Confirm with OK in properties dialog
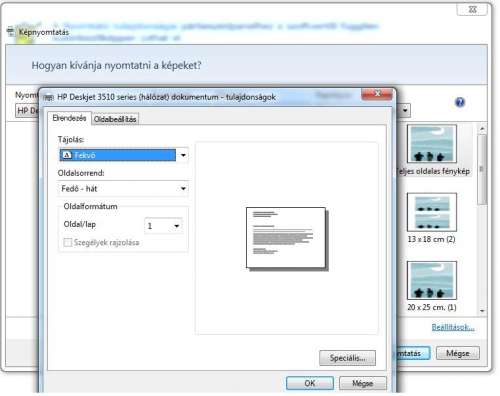 pos(310,383)
